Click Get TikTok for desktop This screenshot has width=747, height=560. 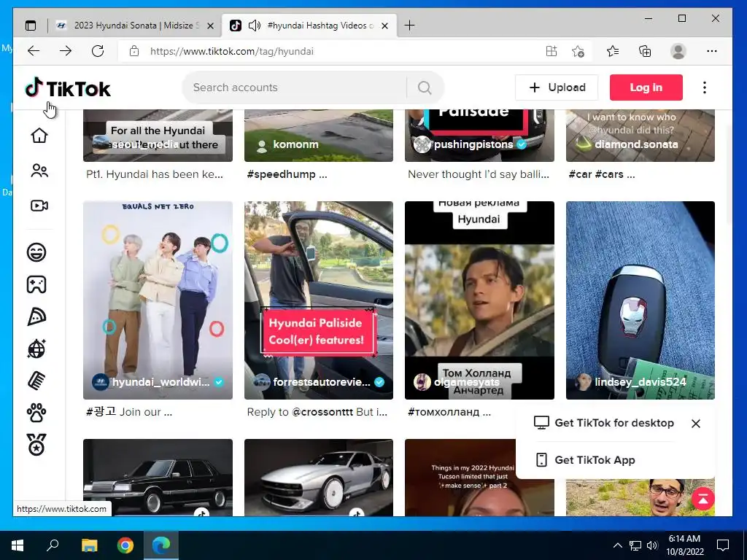point(603,423)
